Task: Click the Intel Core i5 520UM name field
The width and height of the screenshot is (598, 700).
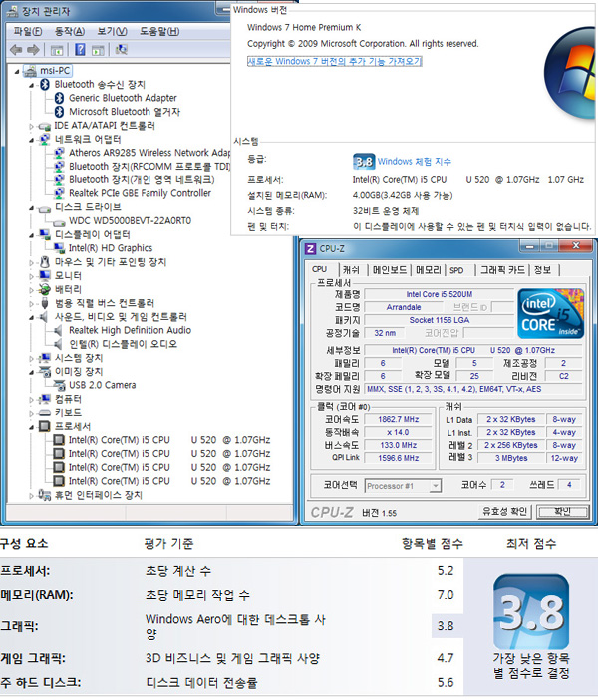Action: (x=440, y=294)
